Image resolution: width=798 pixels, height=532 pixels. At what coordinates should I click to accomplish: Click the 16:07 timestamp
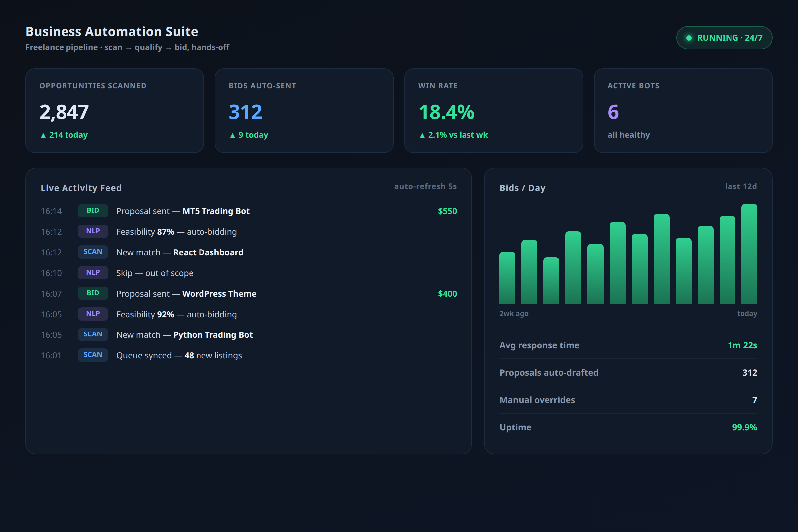pyautogui.click(x=51, y=294)
